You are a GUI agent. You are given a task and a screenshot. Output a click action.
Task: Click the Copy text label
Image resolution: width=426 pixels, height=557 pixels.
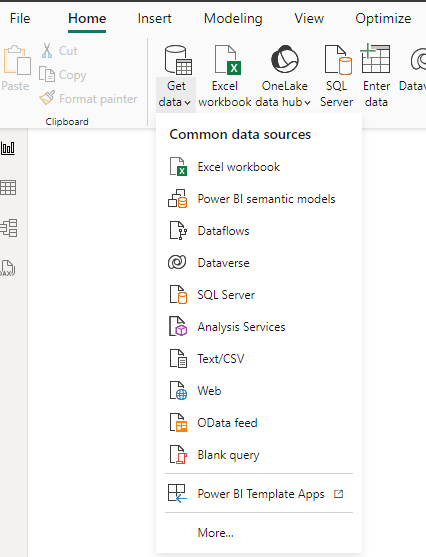point(72,75)
